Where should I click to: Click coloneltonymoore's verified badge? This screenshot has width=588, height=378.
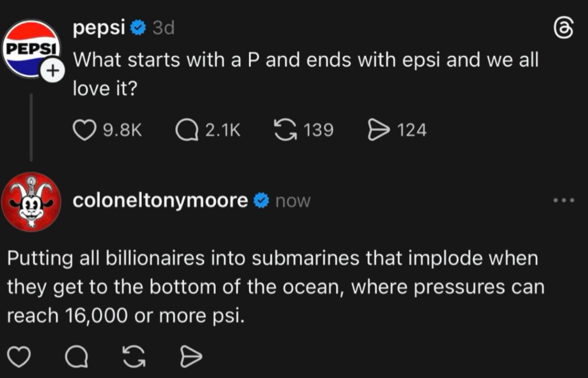(x=261, y=201)
